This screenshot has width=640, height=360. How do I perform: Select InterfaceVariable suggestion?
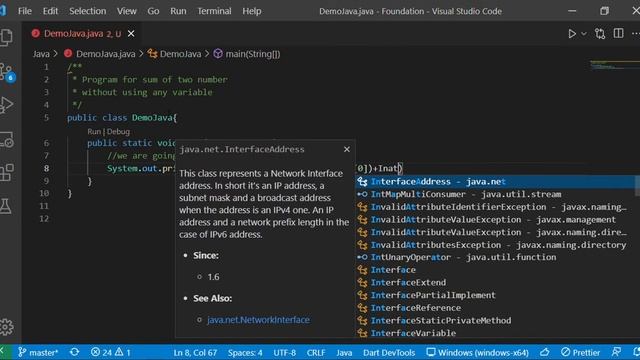496,333
